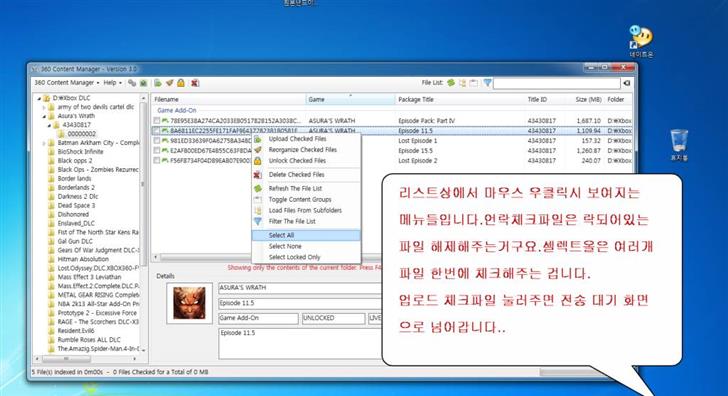Click the blue funnel filter icon

(487, 83)
